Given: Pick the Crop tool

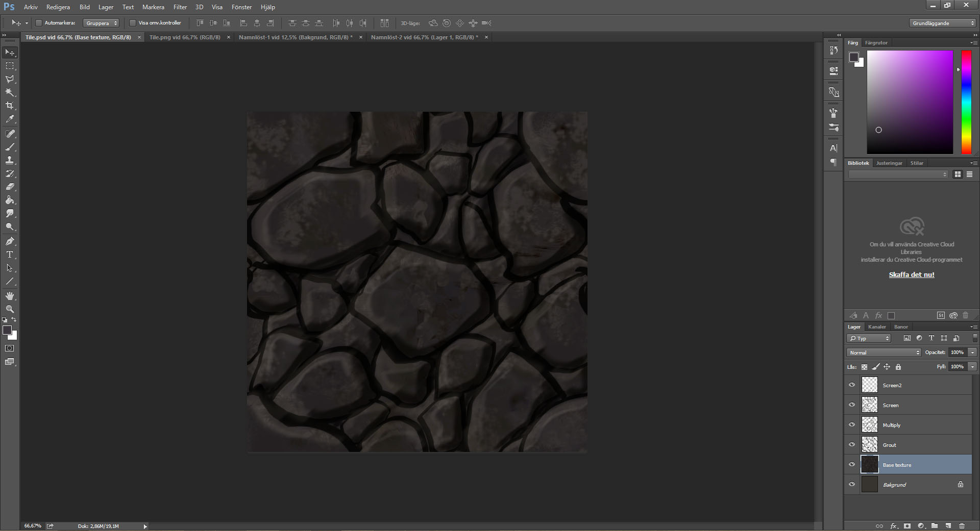Looking at the screenshot, I should coord(9,106).
